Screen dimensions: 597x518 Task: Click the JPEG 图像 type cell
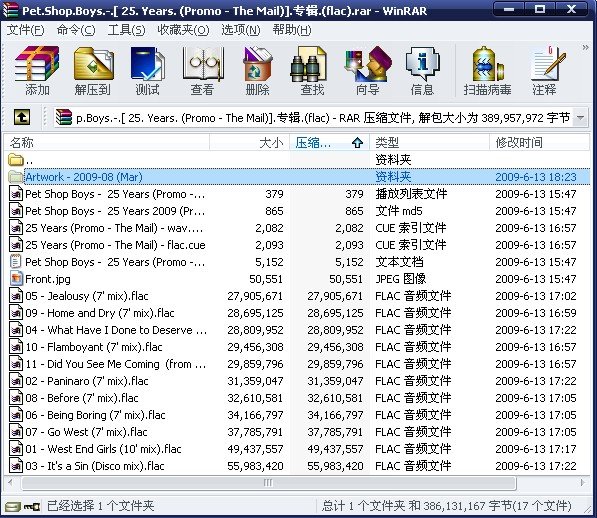point(401,279)
